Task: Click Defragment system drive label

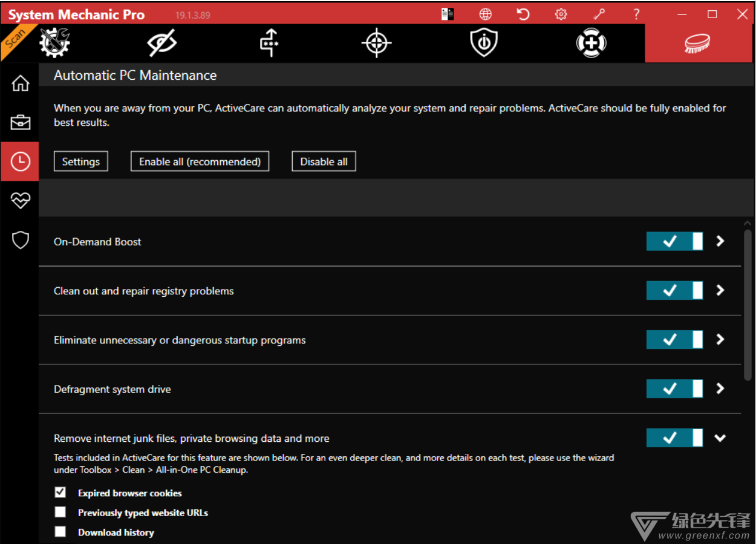Action: pos(112,389)
